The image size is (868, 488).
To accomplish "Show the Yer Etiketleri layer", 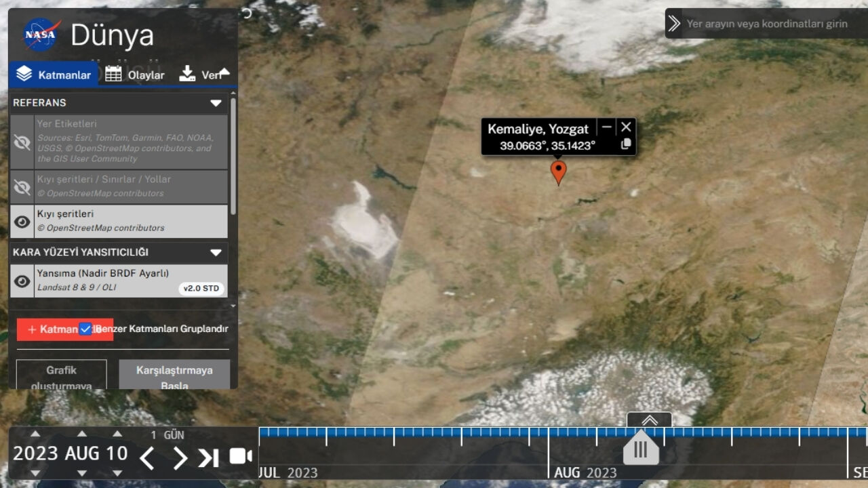I will 22,142.
